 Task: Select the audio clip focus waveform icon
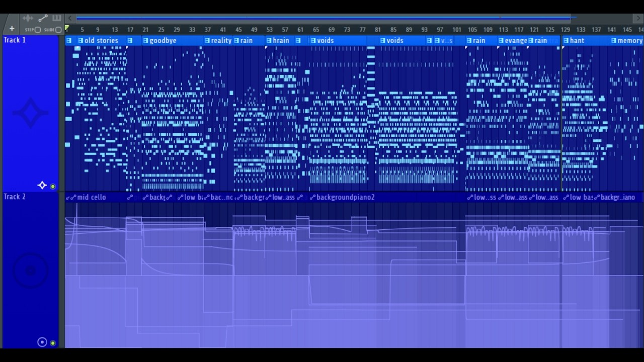[x=28, y=18]
